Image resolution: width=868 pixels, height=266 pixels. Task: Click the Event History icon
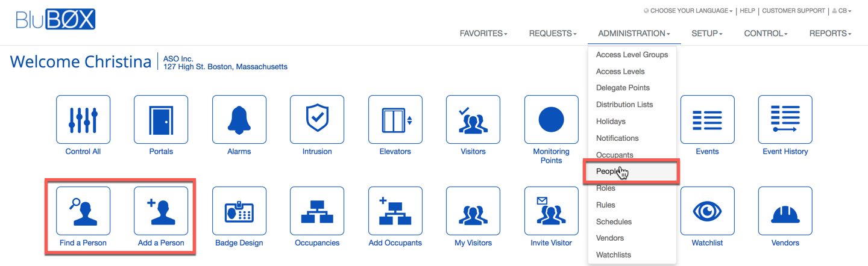785,119
